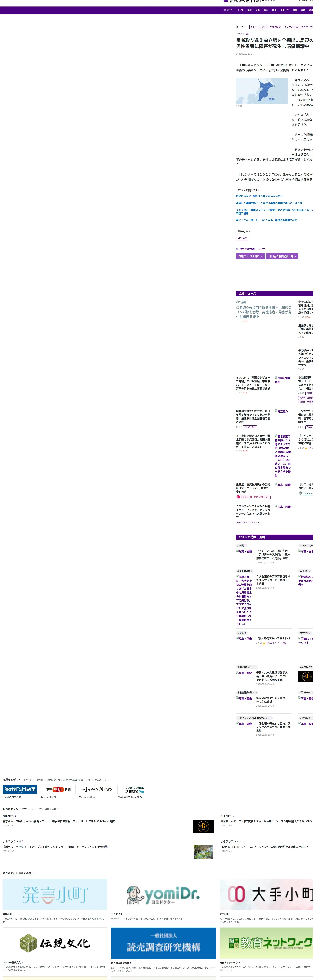
Task: Select スポーツ in the navigation bar
Action: click(284, 10)
